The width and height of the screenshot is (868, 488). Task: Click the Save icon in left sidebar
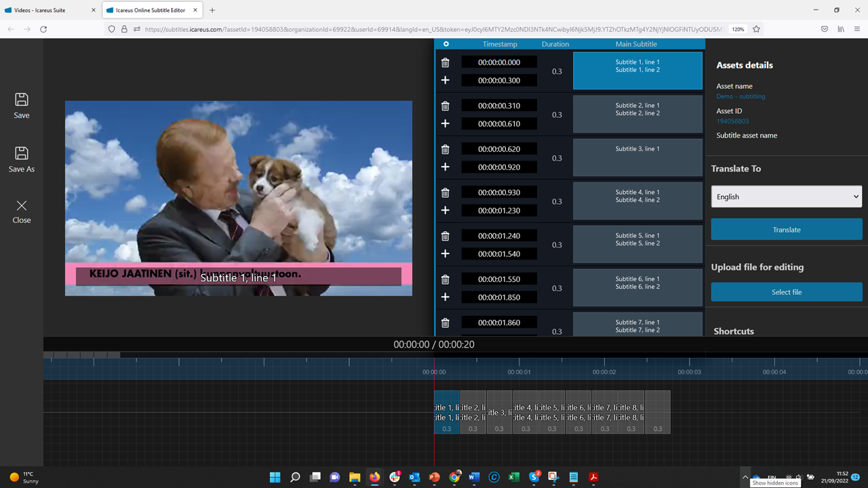click(x=22, y=100)
